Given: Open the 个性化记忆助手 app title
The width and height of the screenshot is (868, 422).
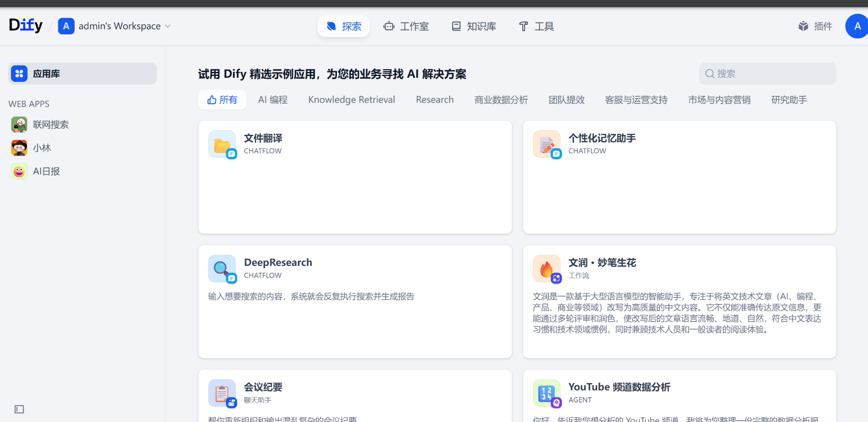Looking at the screenshot, I should point(602,138).
